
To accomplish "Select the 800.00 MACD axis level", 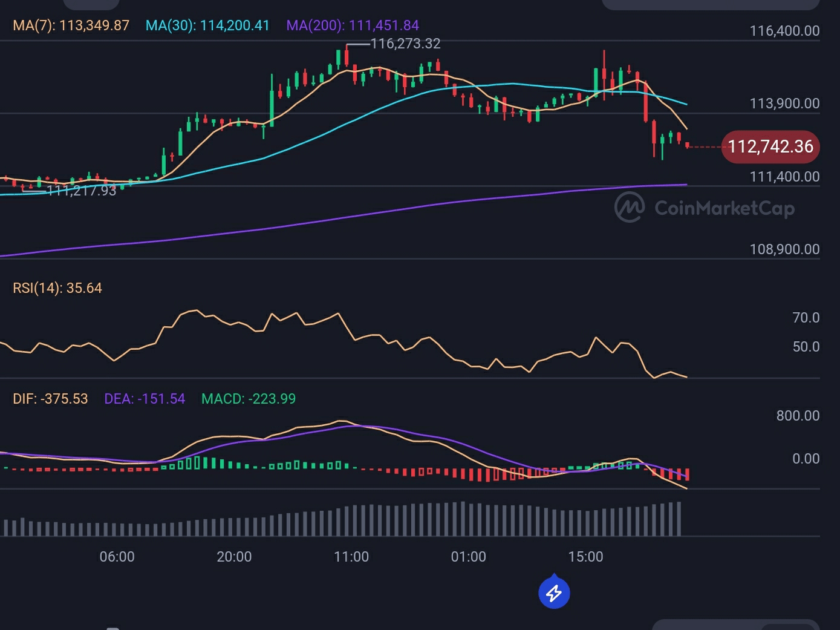I will [x=798, y=416].
